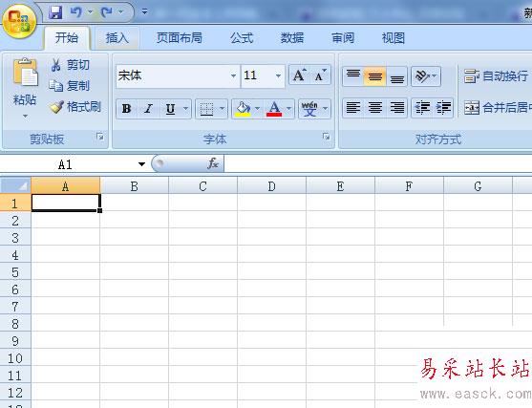
Task: Click the Name Box showing A1
Action: (x=68, y=164)
